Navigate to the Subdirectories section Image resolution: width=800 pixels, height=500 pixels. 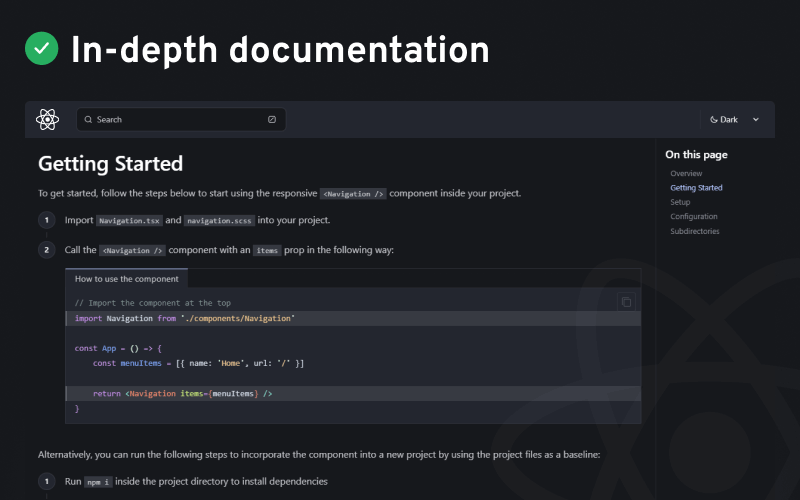695,232
